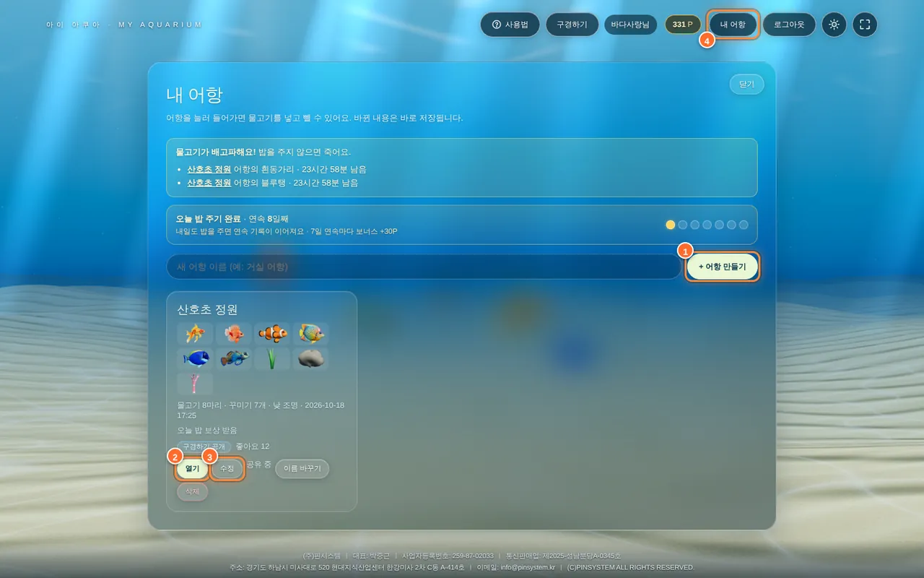Screen dimensions: 924x578
Task: Select the pink coral decoration thumbnail
Action: (195, 384)
